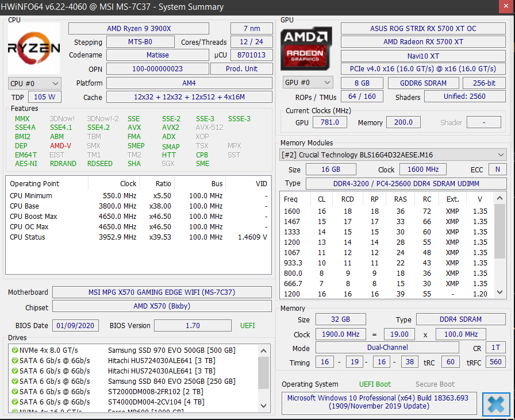The width and height of the screenshot is (515, 420).
Task: Click the tRFC 560 timing field
Action: click(x=495, y=362)
